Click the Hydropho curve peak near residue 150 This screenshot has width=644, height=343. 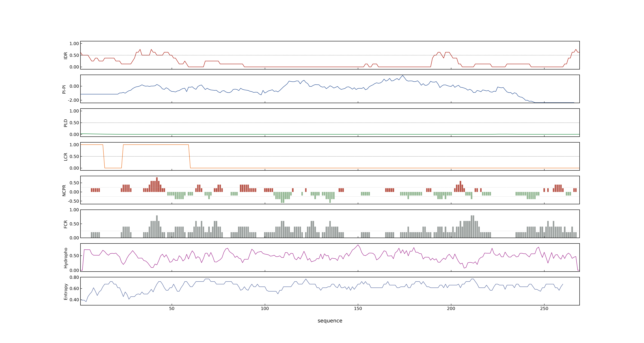click(x=358, y=245)
